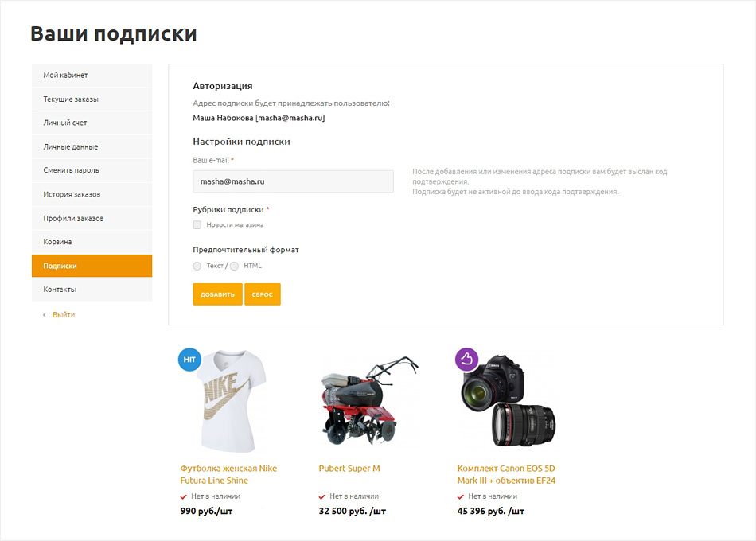
Task: Click the Сброс button
Action: point(263,294)
